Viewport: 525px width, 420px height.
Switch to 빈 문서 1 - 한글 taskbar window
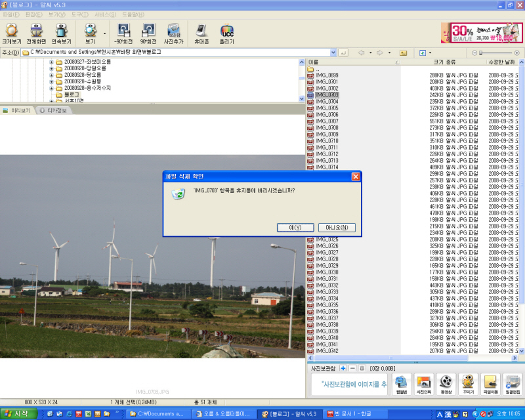(x=354, y=414)
